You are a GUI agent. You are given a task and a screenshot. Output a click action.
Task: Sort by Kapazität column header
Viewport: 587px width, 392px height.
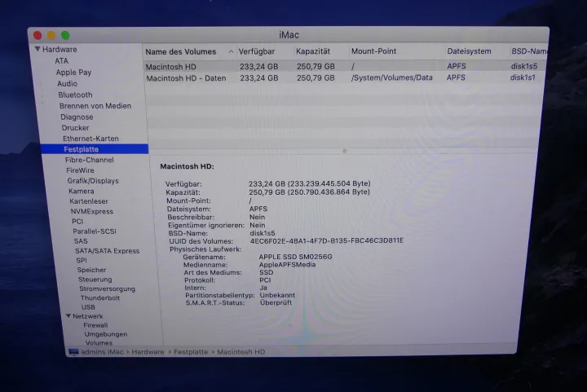pyautogui.click(x=313, y=51)
